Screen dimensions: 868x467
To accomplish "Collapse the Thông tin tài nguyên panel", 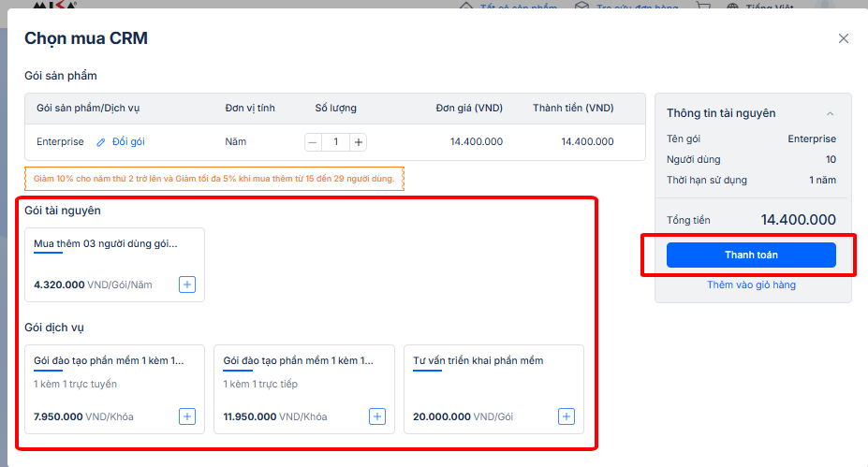I will click(x=830, y=113).
